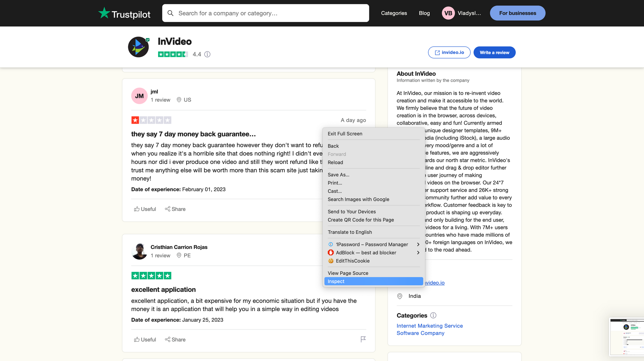Click Cristhian Carrion Rojas's profile photo
644x361 pixels.
click(139, 251)
